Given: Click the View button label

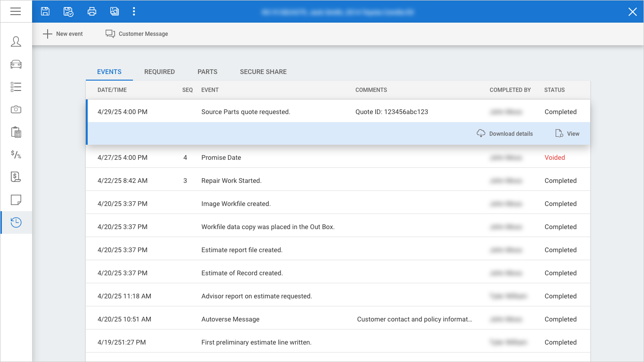Looking at the screenshot, I should [573, 134].
